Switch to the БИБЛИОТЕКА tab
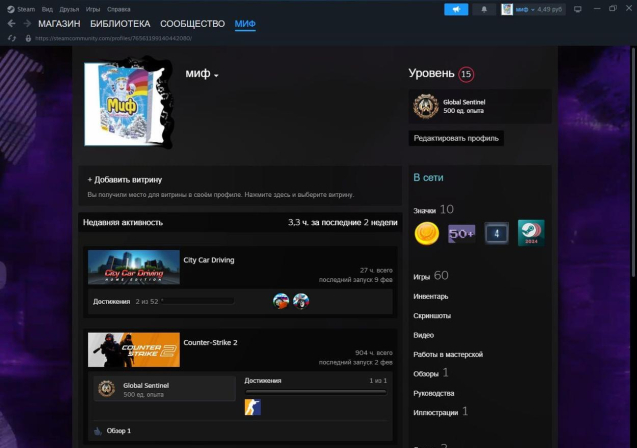The width and height of the screenshot is (637, 448). (120, 23)
